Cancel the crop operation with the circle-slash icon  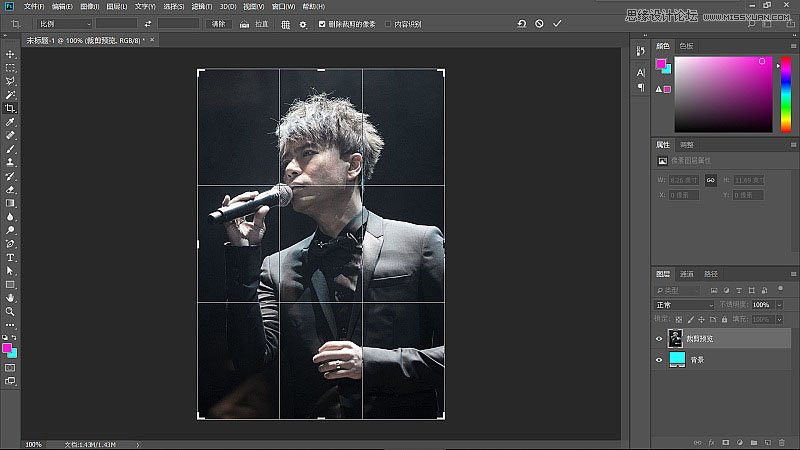(539, 23)
